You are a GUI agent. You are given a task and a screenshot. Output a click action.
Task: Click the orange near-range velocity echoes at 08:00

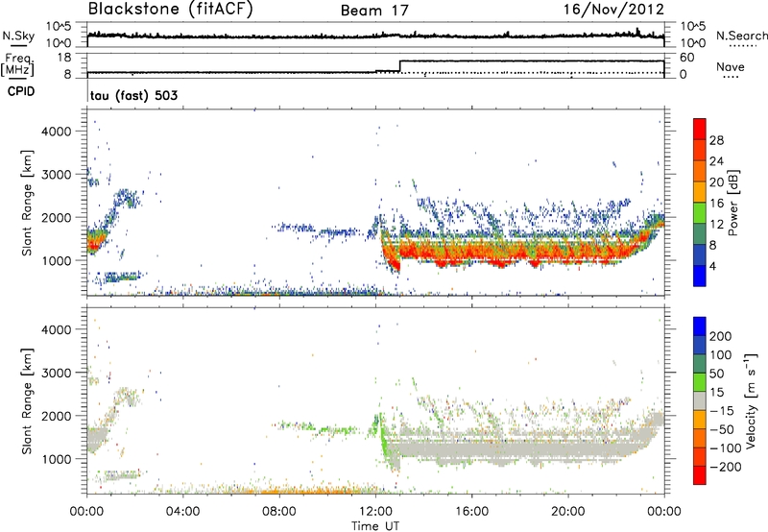(279, 491)
